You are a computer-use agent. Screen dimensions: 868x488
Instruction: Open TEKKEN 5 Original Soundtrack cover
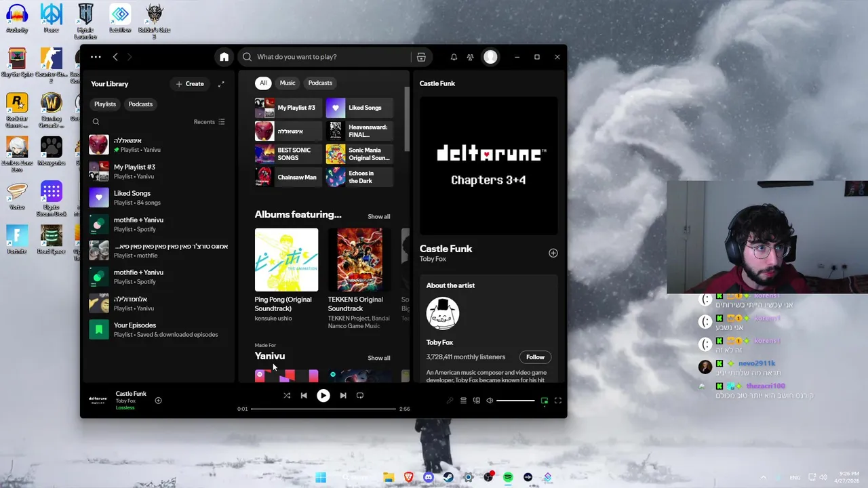pyautogui.click(x=359, y=260)
